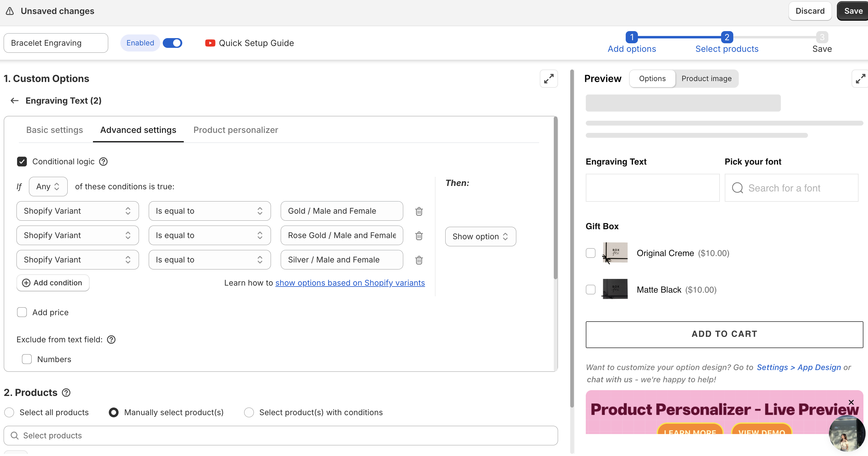
Task: Go back using Engraving Text arrow
Action: [15, 100]
